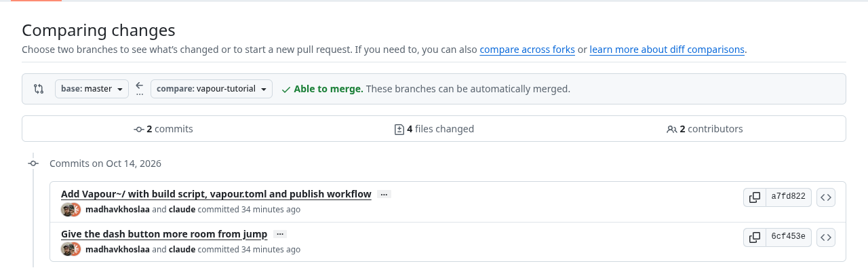Switch to the 2 contributors tab
The height and width of the screenshot is (268, 868).
tap(705, 129)
